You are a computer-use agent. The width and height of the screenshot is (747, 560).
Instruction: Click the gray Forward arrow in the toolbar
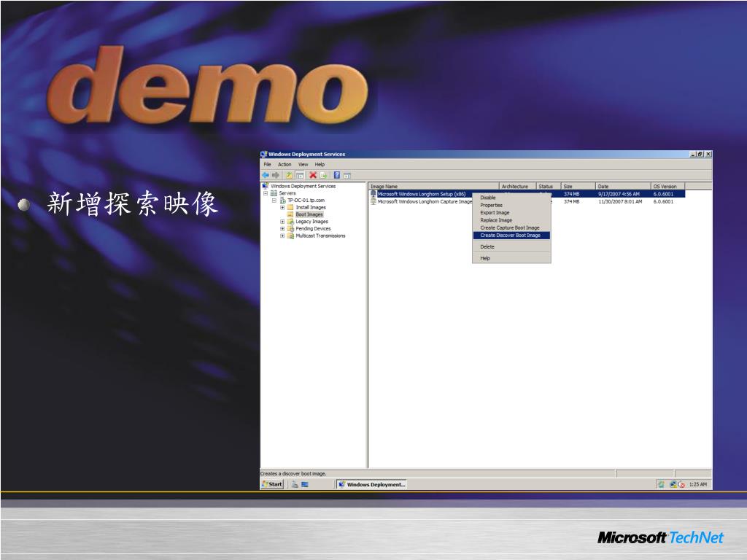coord(275,175)
